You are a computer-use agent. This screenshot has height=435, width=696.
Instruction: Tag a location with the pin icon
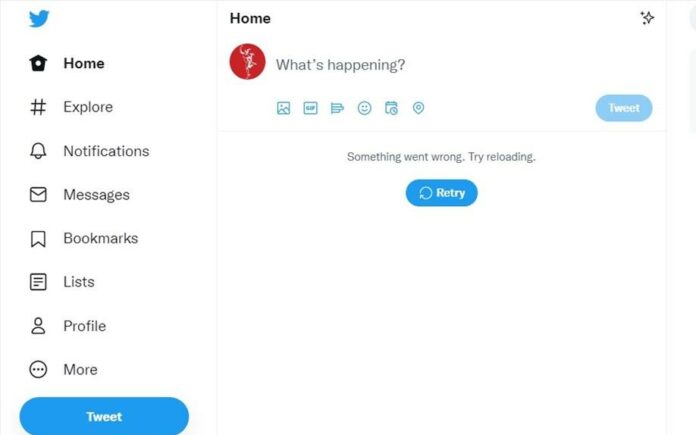418,108
